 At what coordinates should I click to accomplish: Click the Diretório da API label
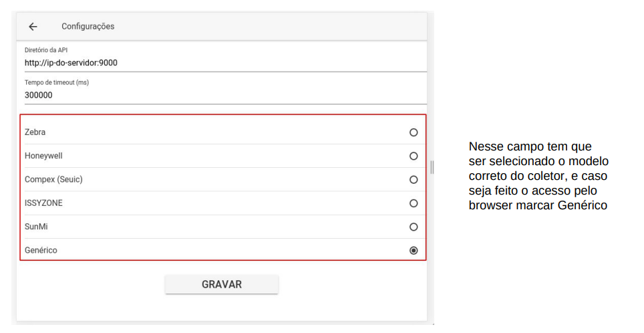click(x=46, y=50)
